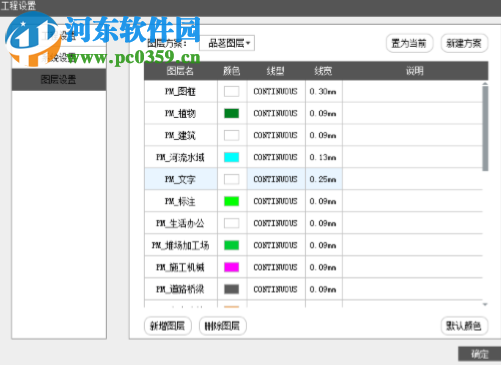Click CONTINUOUS linetype in PM_图框 row
The height and width of the screenshot is (365, 501).
pyautogui.click(x=276, y=91)
